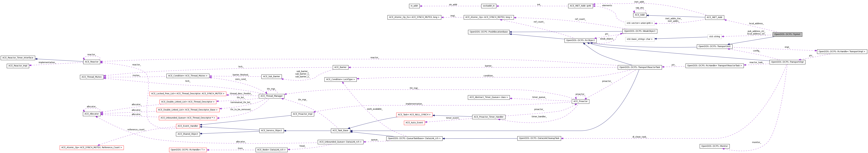Click the OpenDDS::DCPS::RcHandle< T > node

pos(188,150)
